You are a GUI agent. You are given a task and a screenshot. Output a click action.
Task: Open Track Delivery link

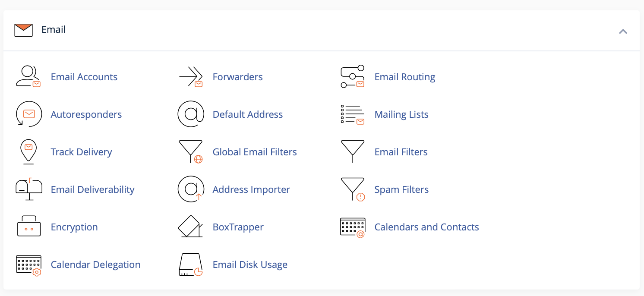[x=82, y=152]
